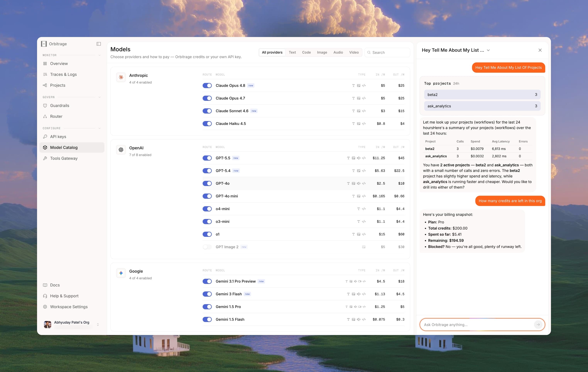This screenshot has width=588, height=372.
Task: Switch to the Image filter tab
Action: [x=322, y=52]
